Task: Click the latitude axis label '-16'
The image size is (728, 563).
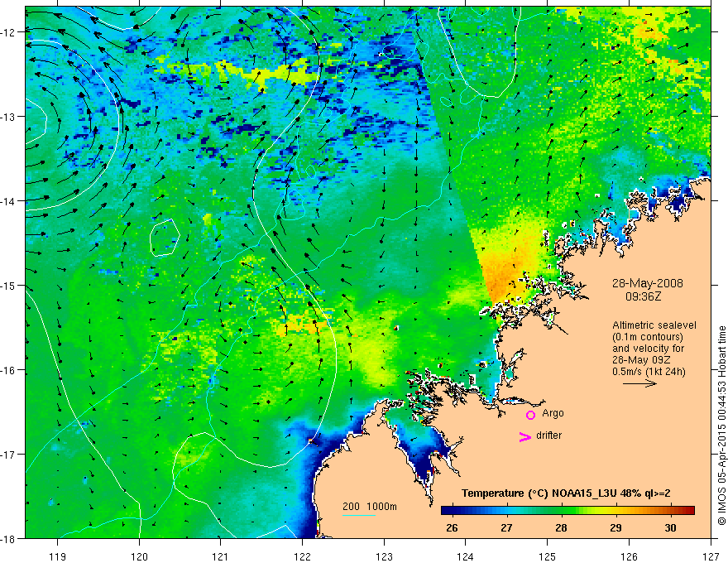Action: [x=8, y=370]
